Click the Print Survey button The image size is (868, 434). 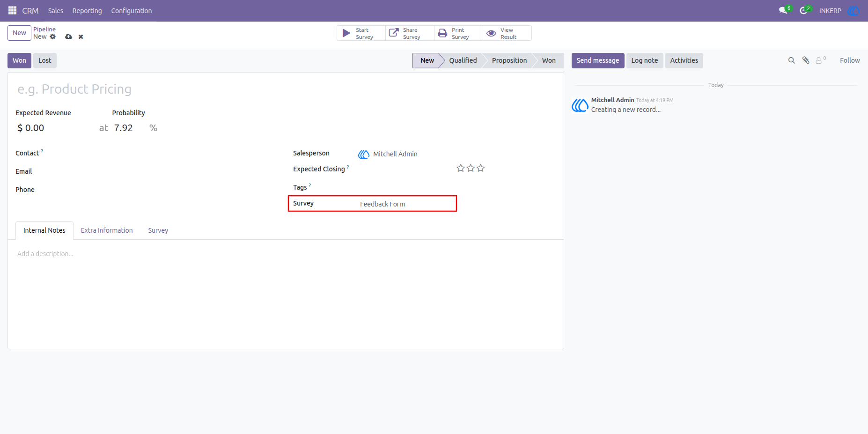coord(458,33)
